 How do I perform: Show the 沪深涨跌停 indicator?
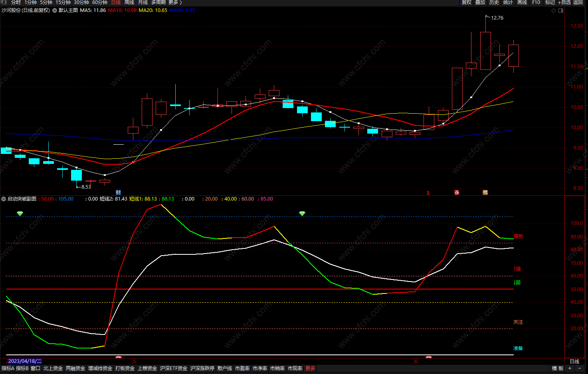202,368
